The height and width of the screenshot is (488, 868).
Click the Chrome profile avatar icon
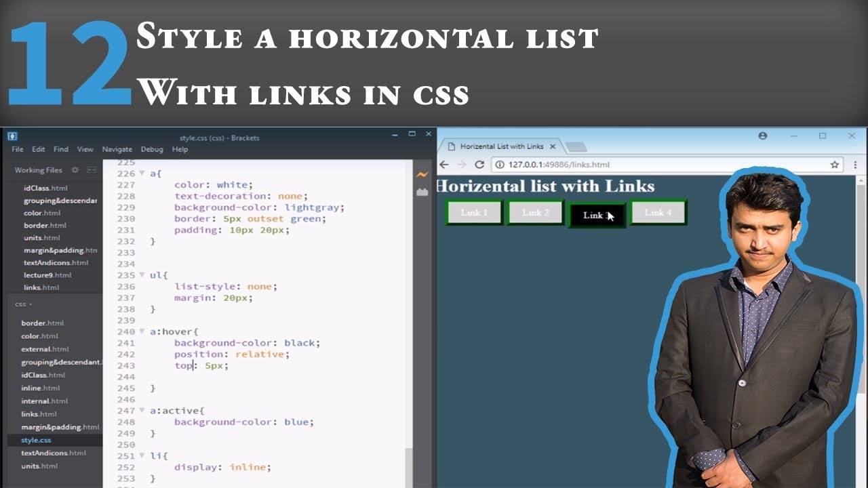coord(762,136)
